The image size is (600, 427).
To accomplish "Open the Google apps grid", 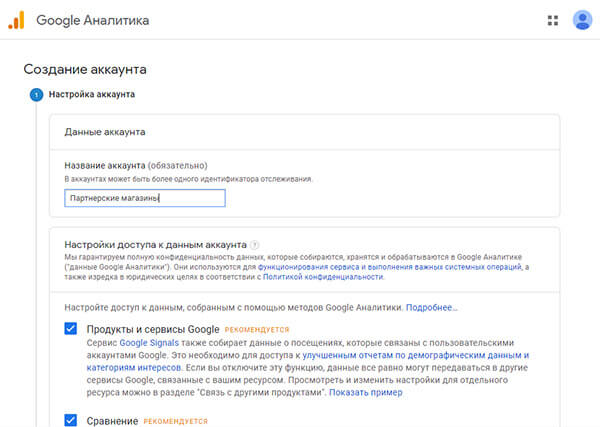I will tap(553, 20).
